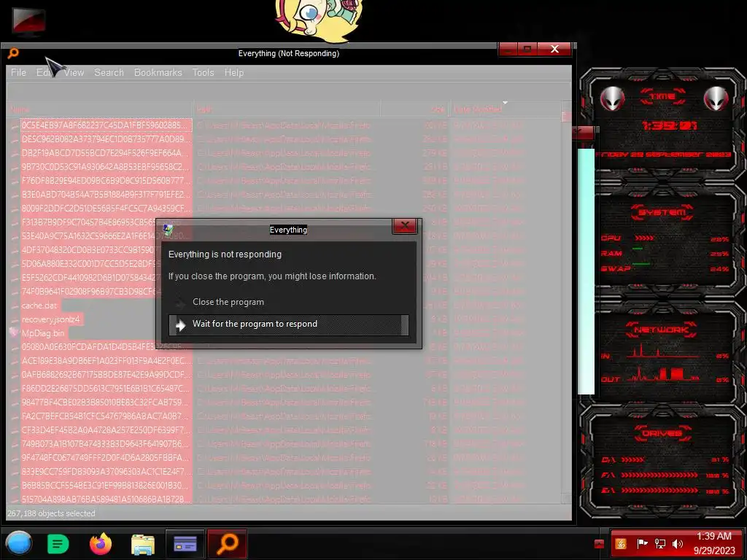The width and height of the screenshot is (747, 560).
Task: Click the taskbar clock showing 1:39 AM
Action: tap(713, 543)
